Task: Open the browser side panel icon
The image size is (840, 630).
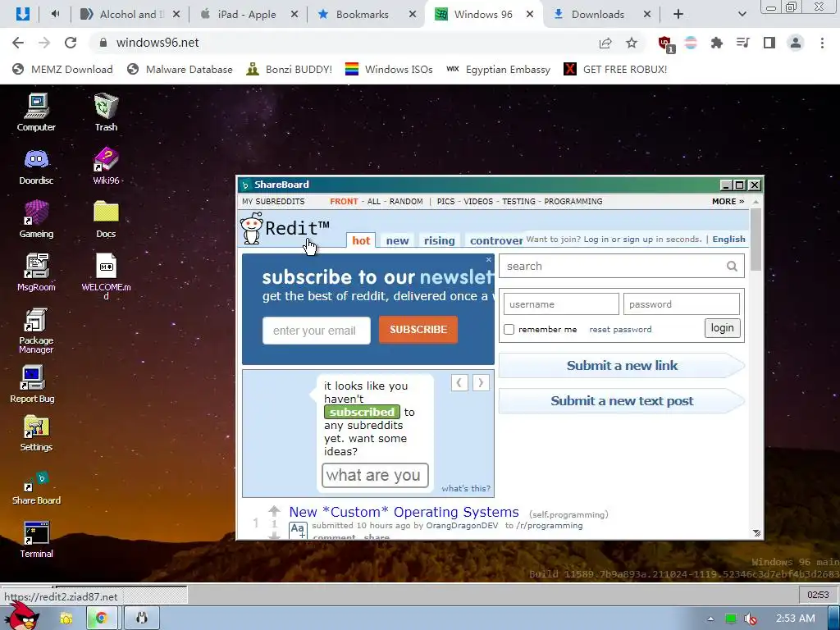Action: click(769, 43)
